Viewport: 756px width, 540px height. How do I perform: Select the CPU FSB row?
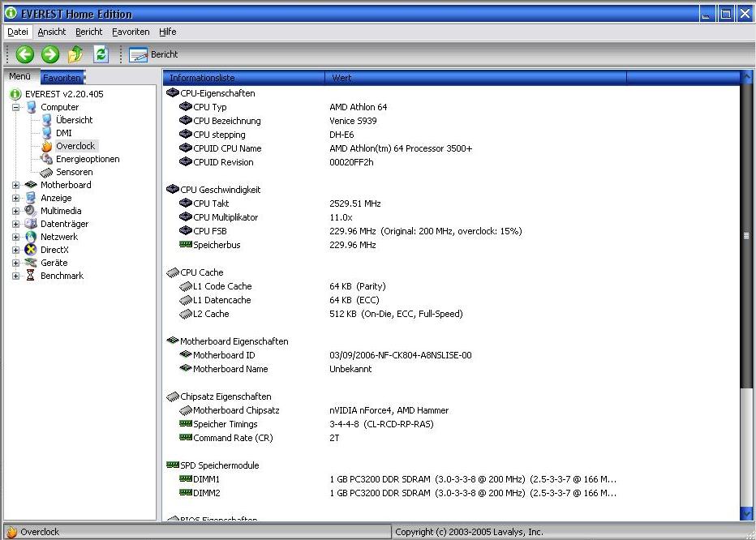(x=451, y=231)
